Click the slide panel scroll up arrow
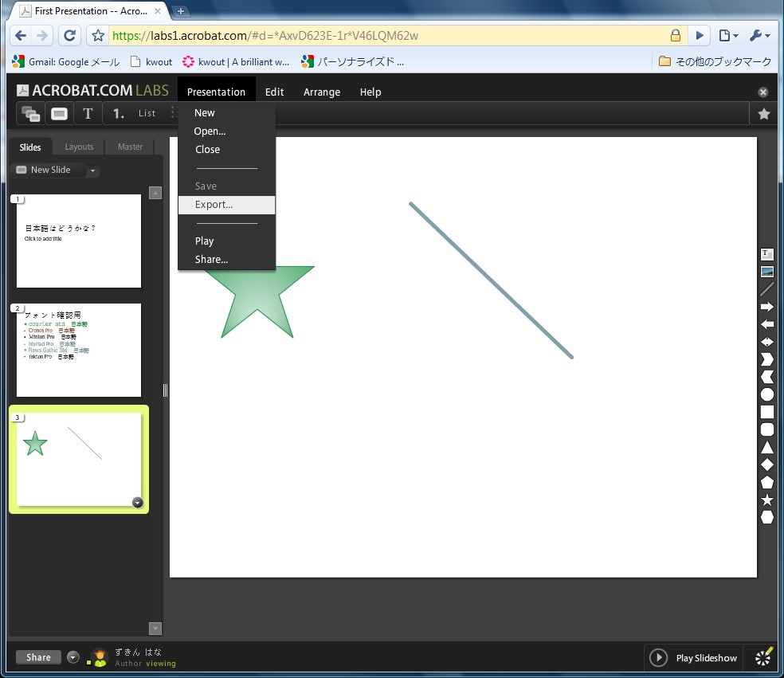Viewport: 784px width, 678px height. [155, 193]
